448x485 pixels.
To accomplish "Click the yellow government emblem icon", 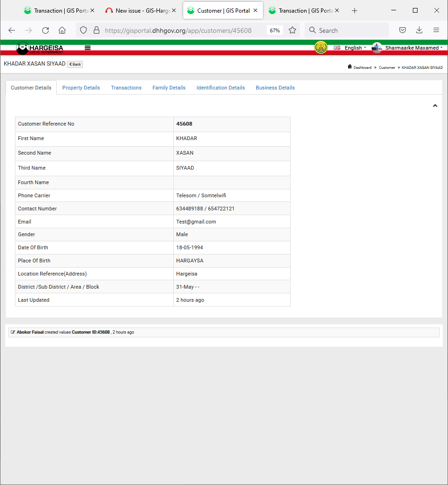I will pyautogui.click(x=321, y=48).
